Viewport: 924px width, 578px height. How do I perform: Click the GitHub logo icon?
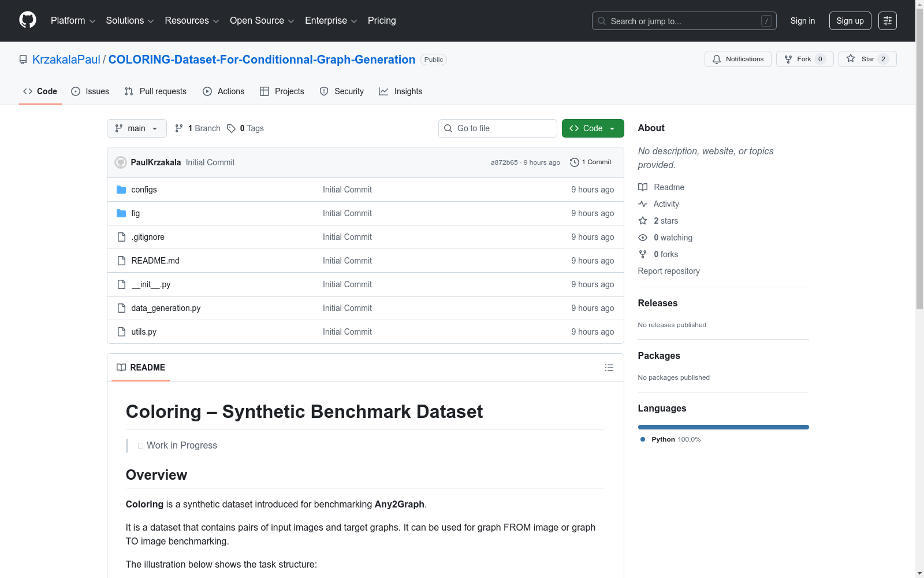pos(28,20)
